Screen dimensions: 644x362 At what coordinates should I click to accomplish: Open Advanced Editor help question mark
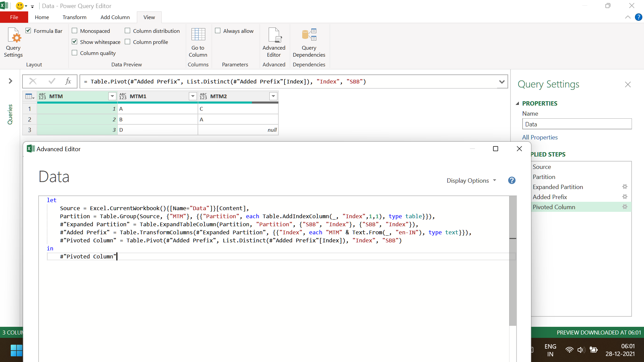512,180
